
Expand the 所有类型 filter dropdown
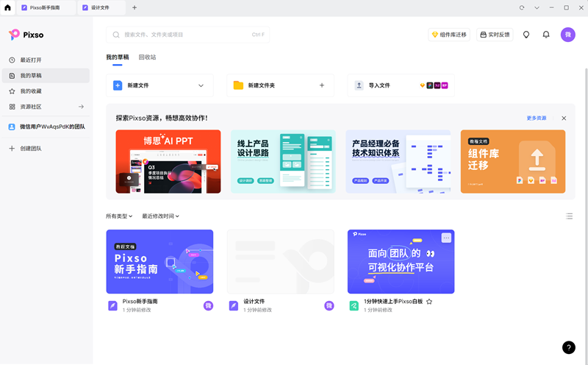coord(119,216)
